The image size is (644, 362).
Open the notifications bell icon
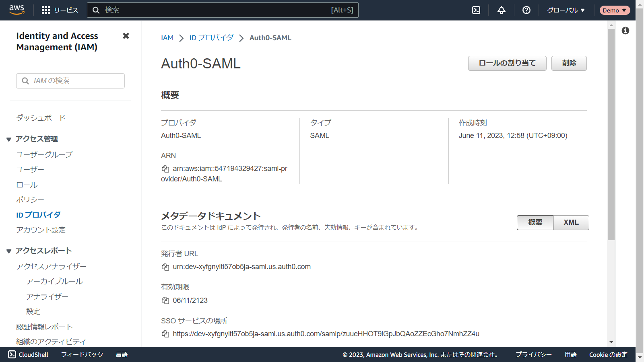click(x=501, y=10)
